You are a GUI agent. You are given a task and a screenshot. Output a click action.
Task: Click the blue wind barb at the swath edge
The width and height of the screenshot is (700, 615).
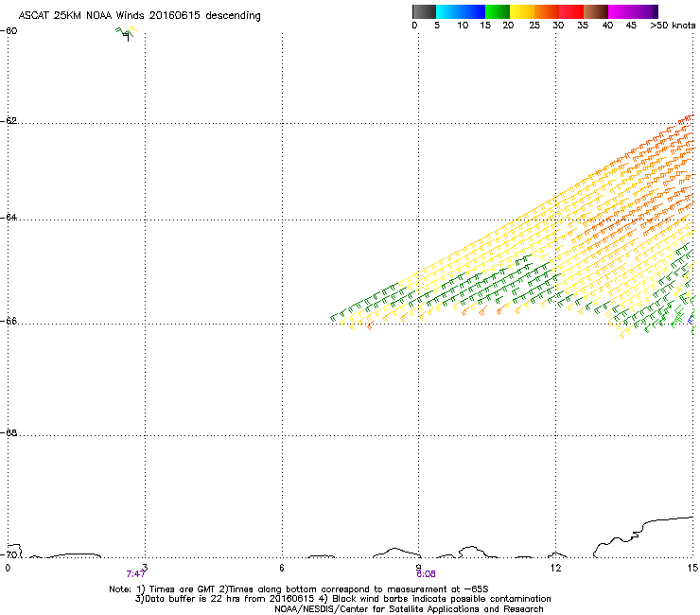coord(691,319)
